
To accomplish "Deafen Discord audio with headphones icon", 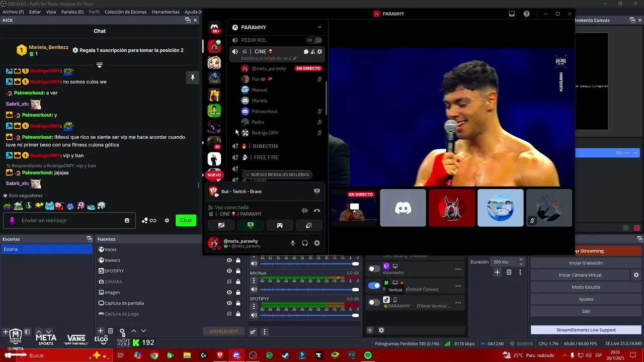I will click(x=305, y=243).
